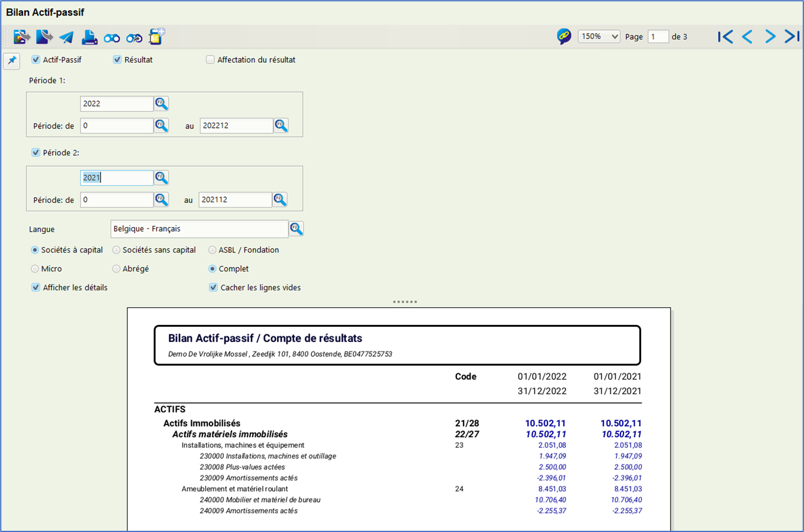Click the pin panel icon
Screen dimensions: 804x532
coord(12,60)
